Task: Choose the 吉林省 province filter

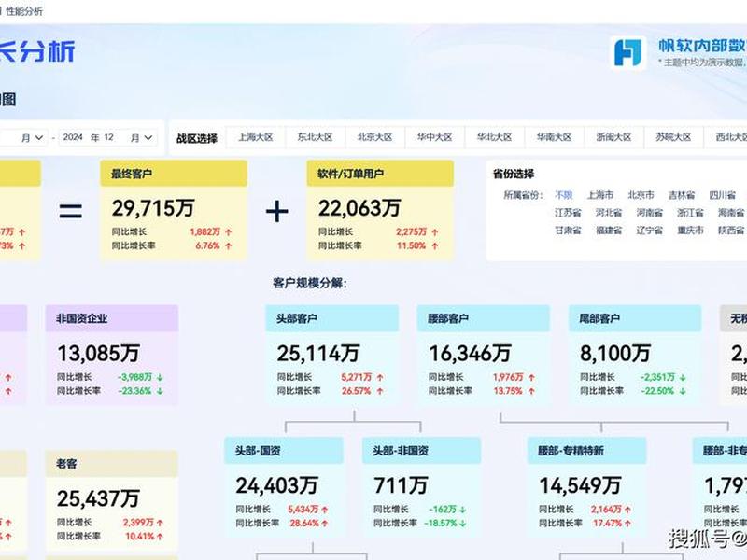Action: click(682, 195)
